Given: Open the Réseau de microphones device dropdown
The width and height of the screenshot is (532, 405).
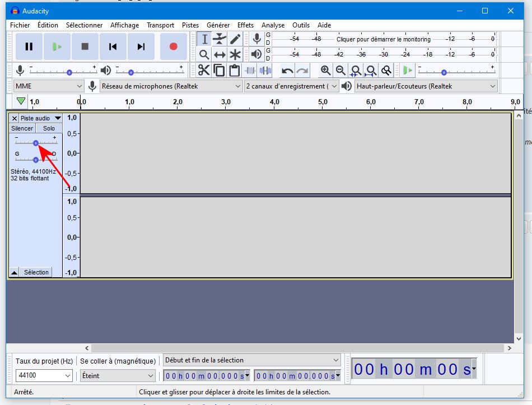Looking at the screenshot, I should click(171, 86).
